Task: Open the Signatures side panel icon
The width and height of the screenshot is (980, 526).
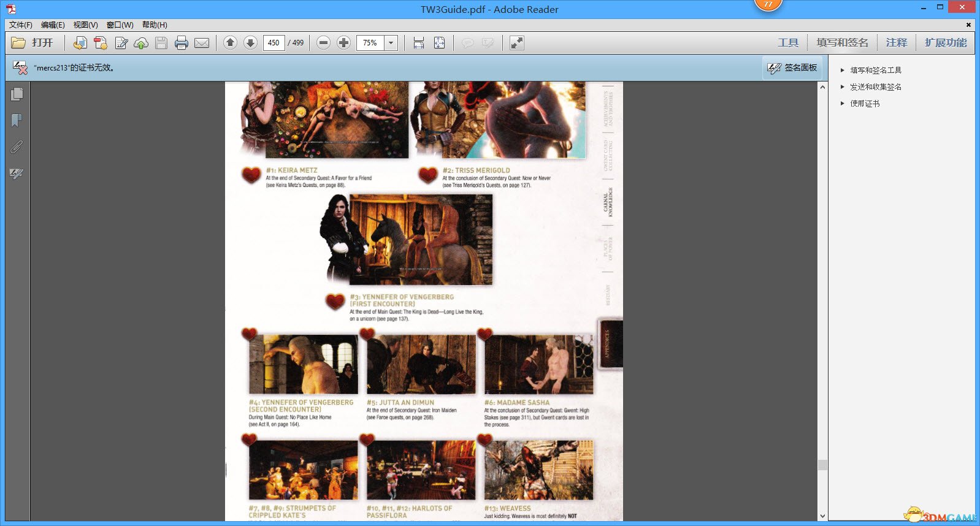Action: point(17,174)
